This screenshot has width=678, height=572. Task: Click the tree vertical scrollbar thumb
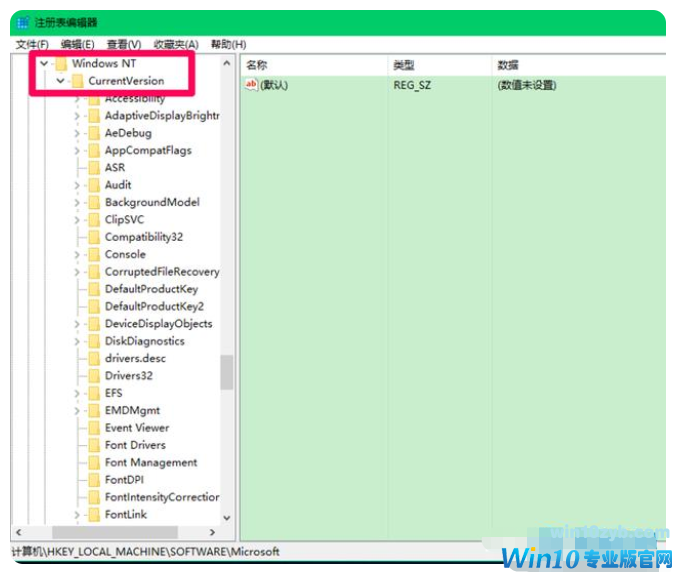pyautogui.click(x=227, y=372)
